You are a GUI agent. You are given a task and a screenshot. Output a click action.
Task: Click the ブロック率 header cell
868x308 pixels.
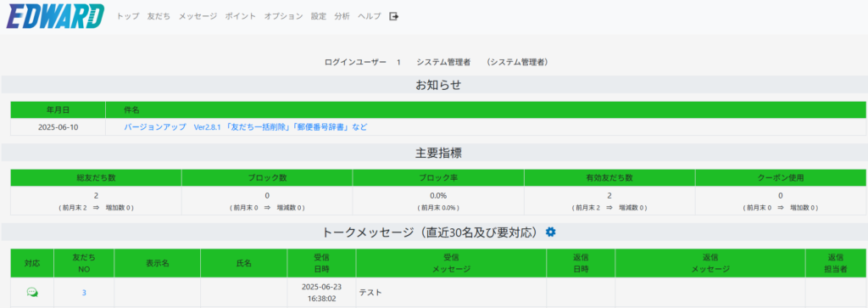(438, 178)
